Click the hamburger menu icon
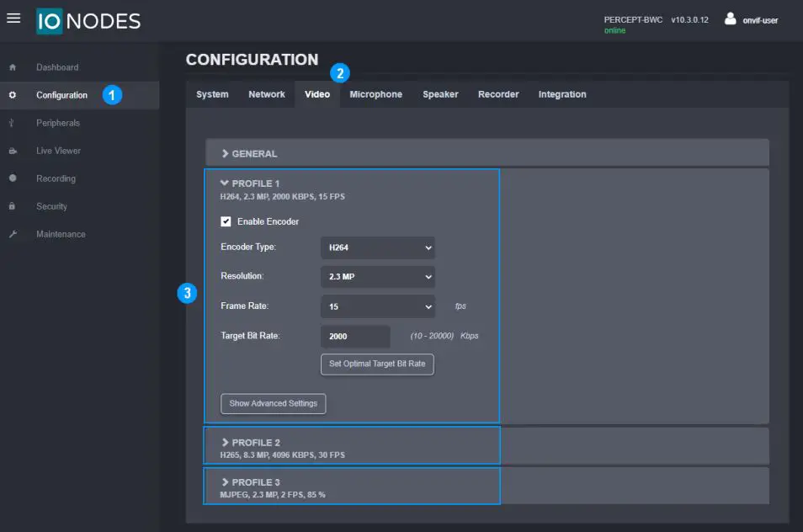This screenshot has width=803, height=532. (x=13, y=18)
